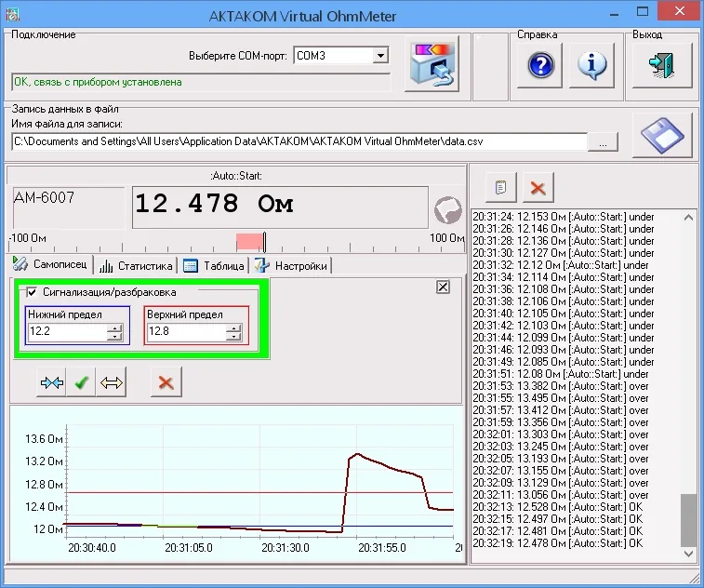Select log entry 20:31:53: 13.382 Ом over
The image size is (704, 588).
561,386
